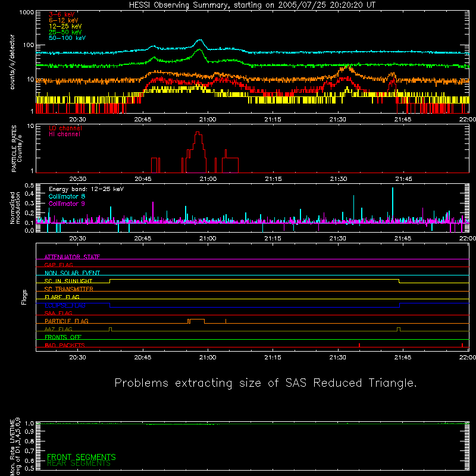Click the 'HI channel' legend label
The width and height of the screenshot is (476, 476).
tap(64, 134)
